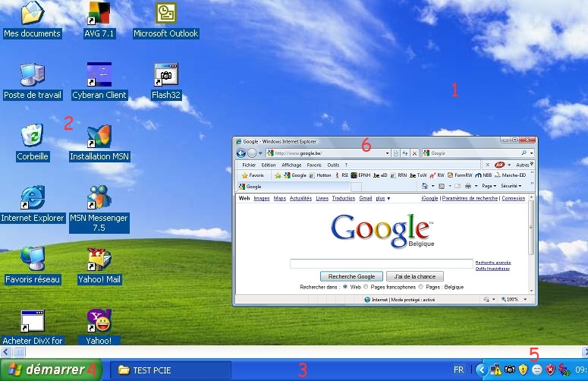This screenshot has width=588, height=381.
Task: Select the Acheter DivX desktop shortcut
Action: 33,326
